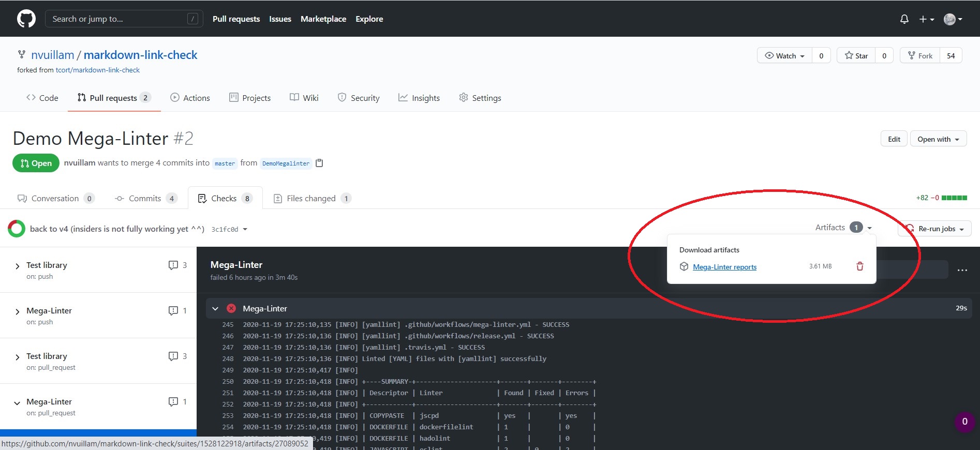Switch to the Files changed tab
The width and height of the screenshot is (980, 450).
310,199
